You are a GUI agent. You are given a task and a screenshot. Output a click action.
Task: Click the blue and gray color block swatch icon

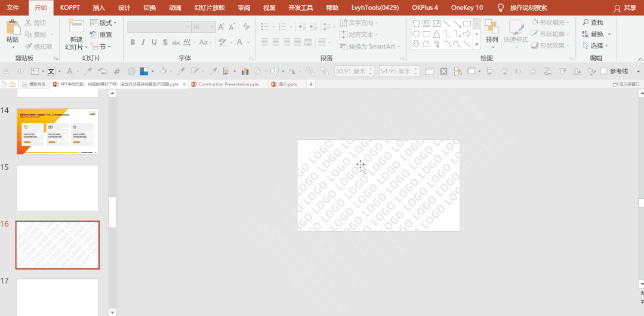tap(144, 72)
